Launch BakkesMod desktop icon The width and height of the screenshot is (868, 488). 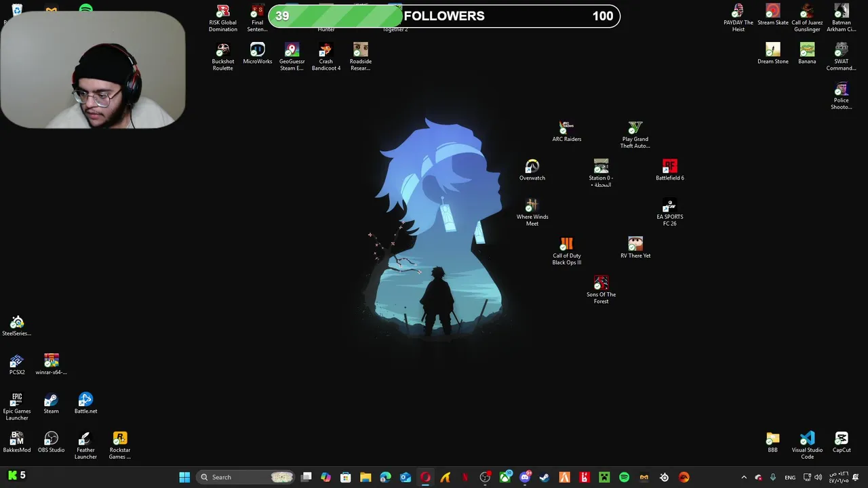[17, 442]
